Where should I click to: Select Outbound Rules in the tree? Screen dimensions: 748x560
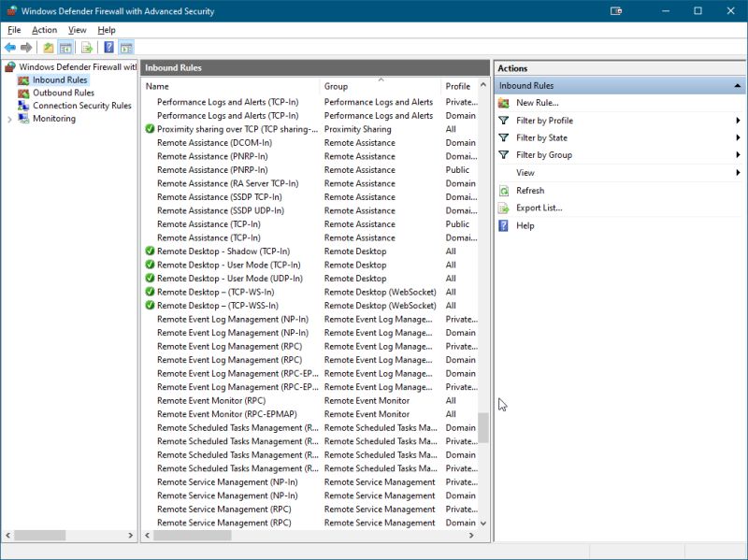64,93
